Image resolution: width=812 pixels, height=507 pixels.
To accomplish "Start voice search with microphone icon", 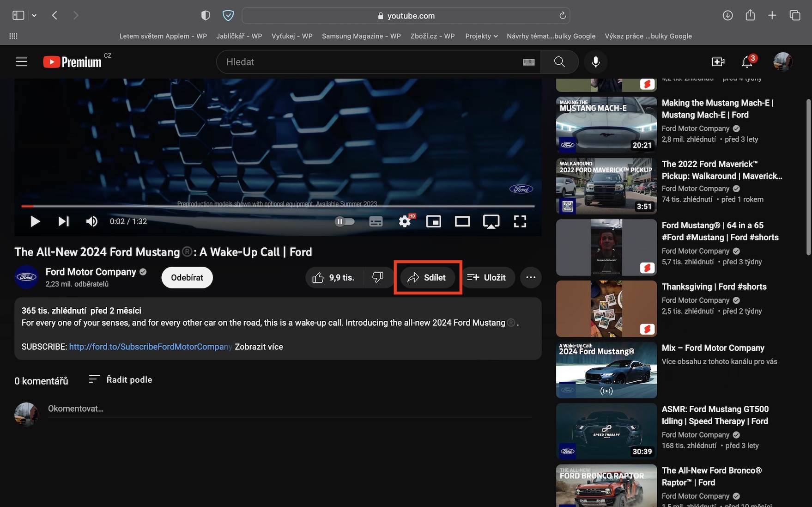I will (x=595, y=62).
